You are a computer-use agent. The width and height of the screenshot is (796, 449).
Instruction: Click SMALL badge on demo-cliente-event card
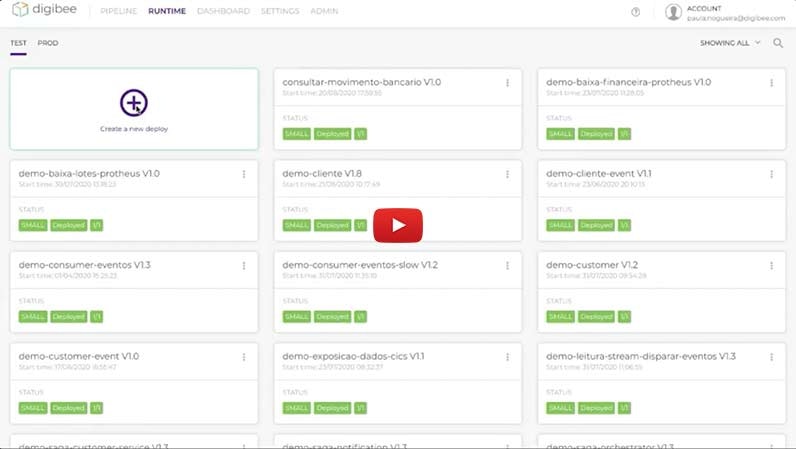click(560, 226)
